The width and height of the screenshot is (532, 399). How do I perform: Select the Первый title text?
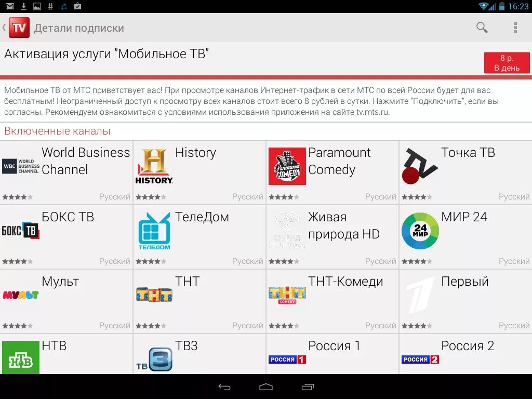point(465,282)
